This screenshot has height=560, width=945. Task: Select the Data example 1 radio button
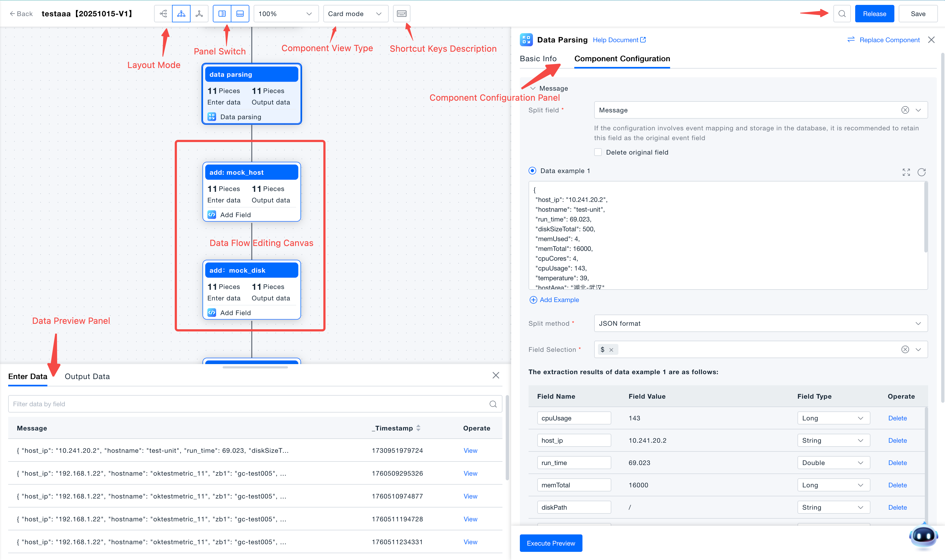[x=532, y=171]
